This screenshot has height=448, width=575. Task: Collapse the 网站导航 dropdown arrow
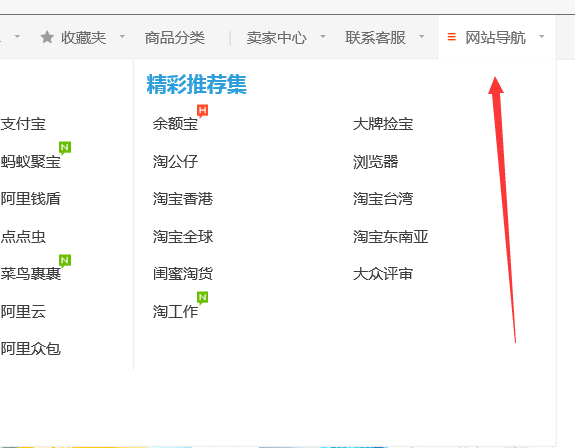(x=542, y=36)
